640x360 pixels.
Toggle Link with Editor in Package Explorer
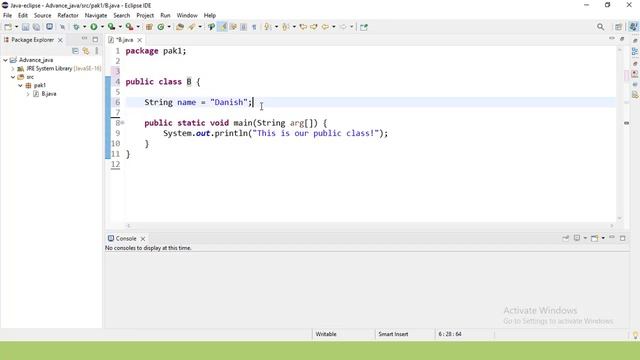pos(86,51)
